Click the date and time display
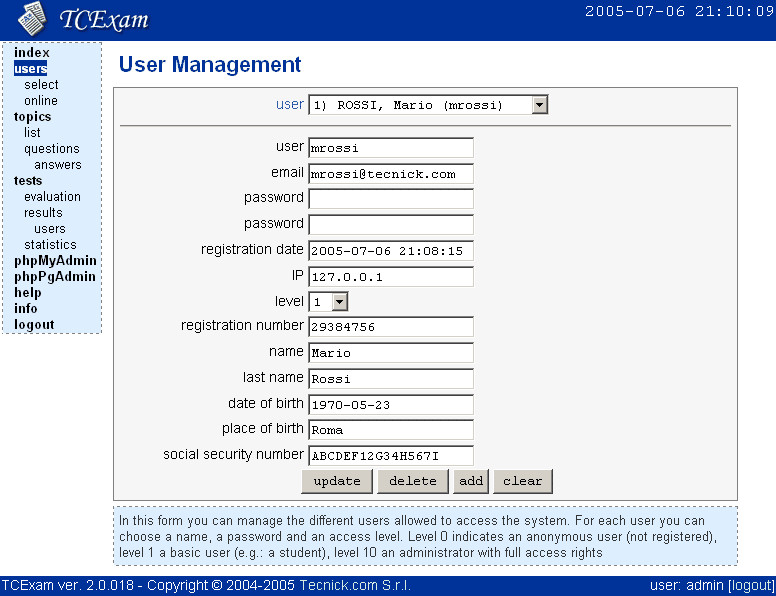Viewport: 776px width, 596px height. 679,11
